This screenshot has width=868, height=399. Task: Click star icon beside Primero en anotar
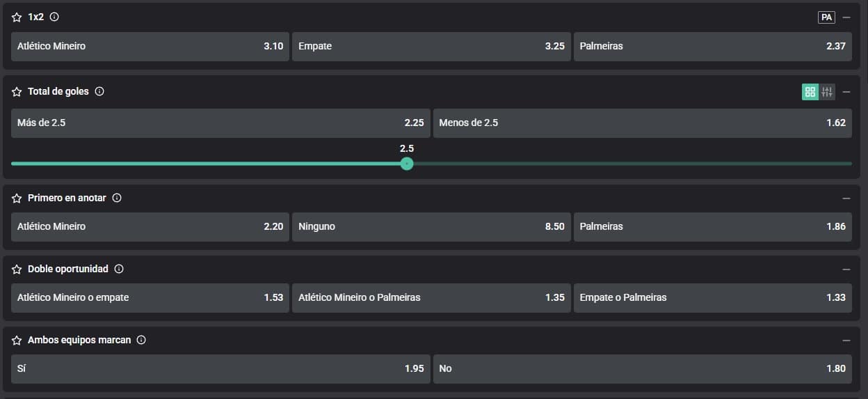17,198
